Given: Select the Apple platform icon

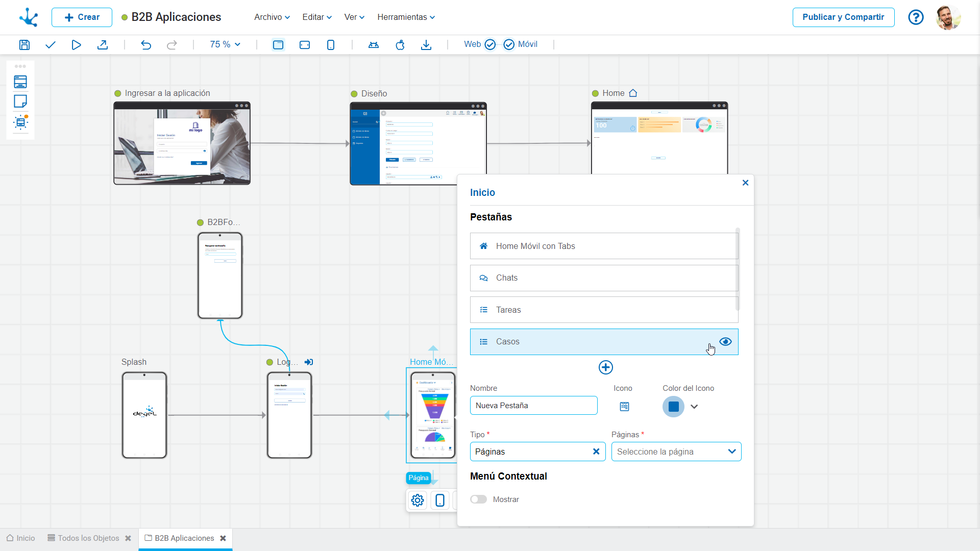Looking at the screenshot, I should [x=400, y=44].
